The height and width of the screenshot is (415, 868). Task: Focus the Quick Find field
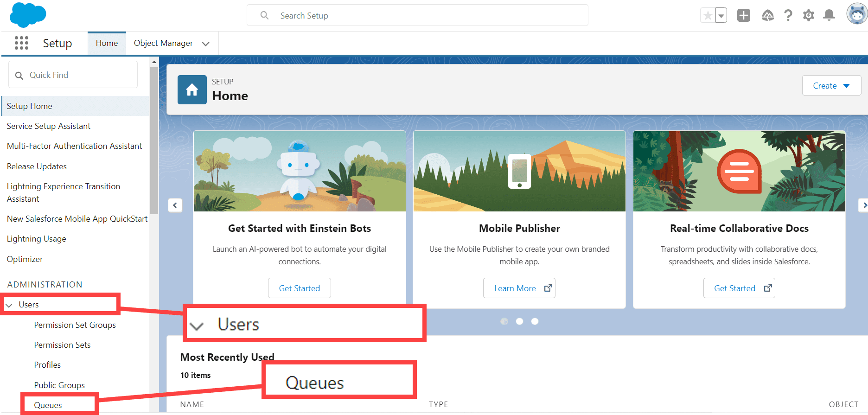pyautogui.click(x=73, y=75)
